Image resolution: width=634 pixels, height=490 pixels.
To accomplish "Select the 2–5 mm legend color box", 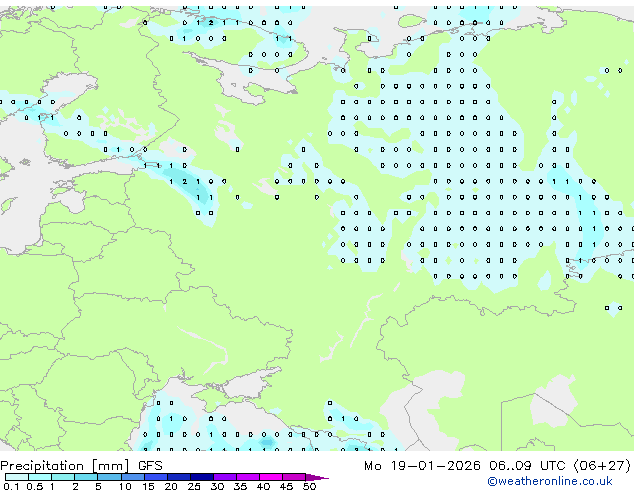I will 86,477.
